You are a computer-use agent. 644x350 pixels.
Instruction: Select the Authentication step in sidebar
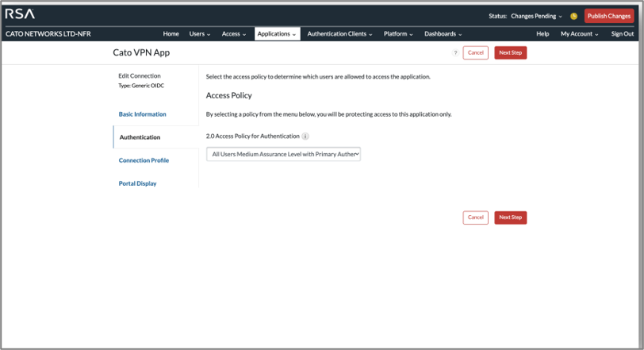[x=140, y=137]
